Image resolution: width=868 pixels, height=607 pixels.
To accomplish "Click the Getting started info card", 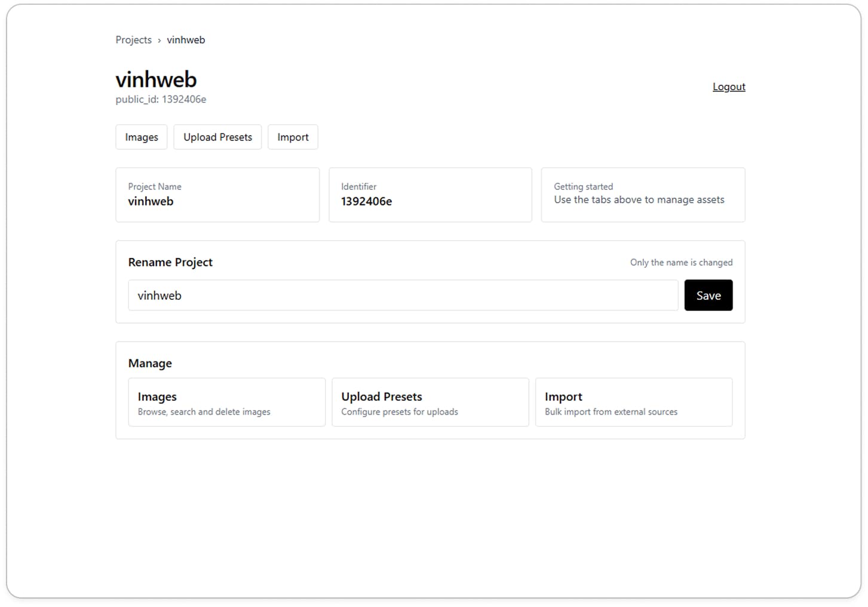I will coord(643,195).
